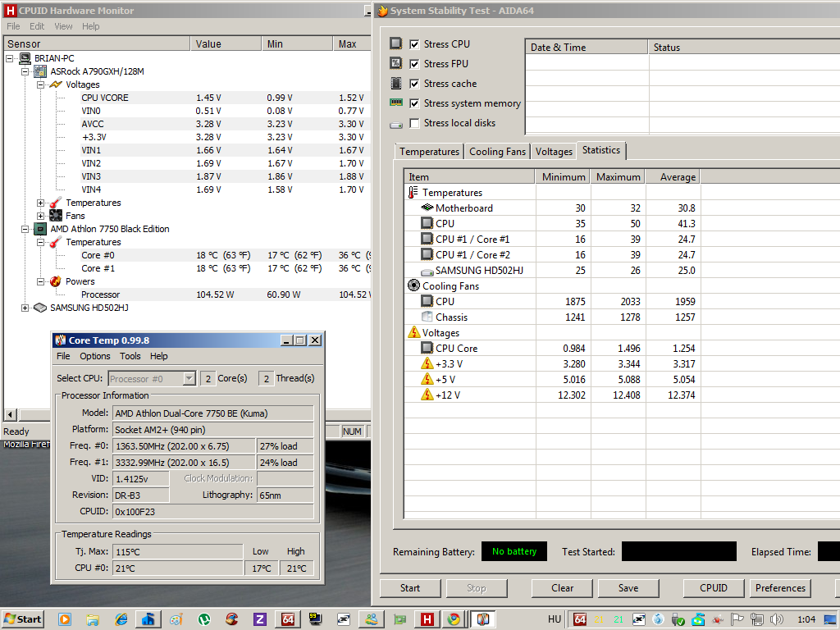Open Windows Media Player from taskbar
The width and height of the screenshot is (840, 630).
64,619
